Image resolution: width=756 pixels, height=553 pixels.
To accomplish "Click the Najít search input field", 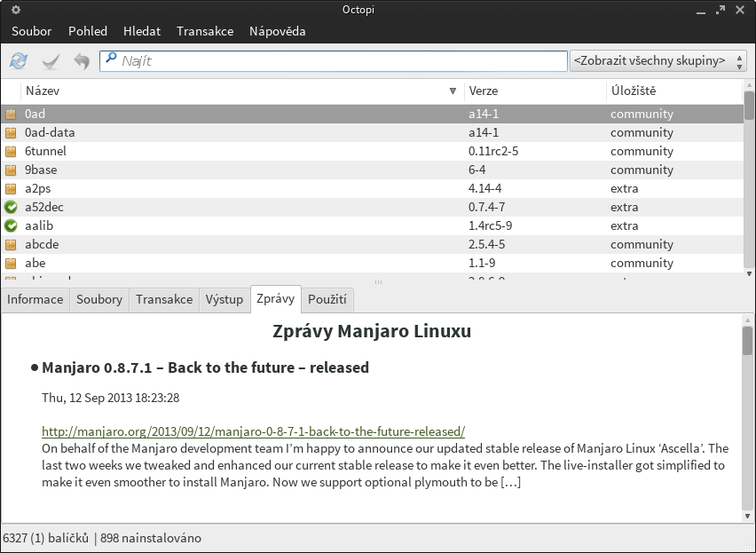I will (x=333, y=61).
